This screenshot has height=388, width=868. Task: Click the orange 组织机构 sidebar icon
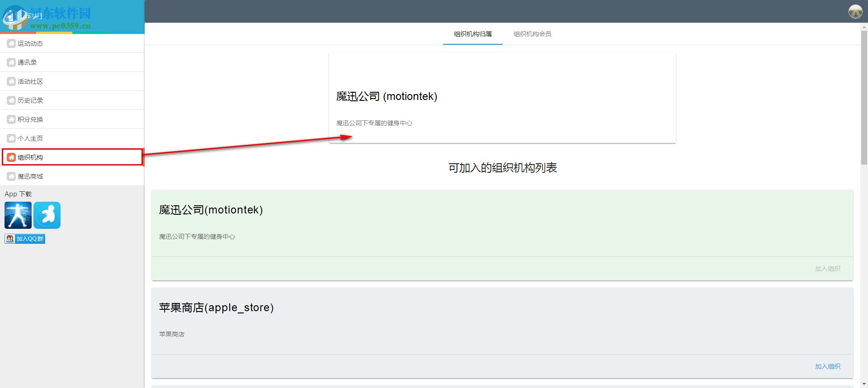tap(11, 157)
